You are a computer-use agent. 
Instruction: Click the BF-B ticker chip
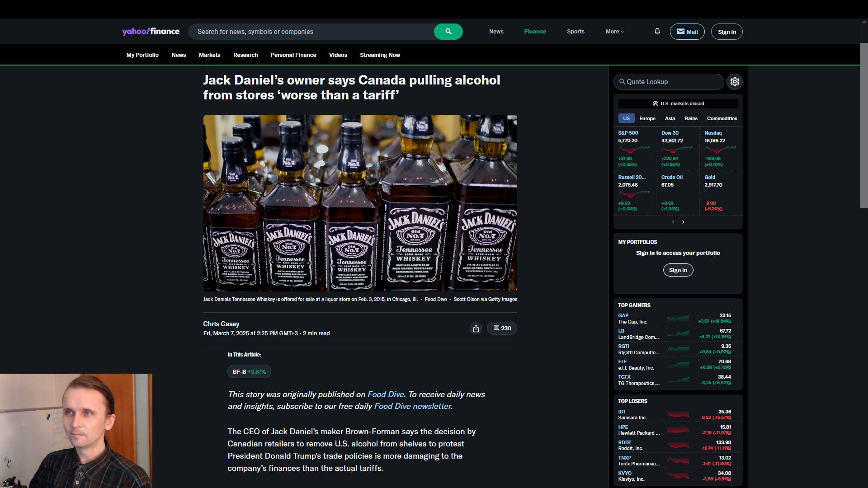point(249,372)
